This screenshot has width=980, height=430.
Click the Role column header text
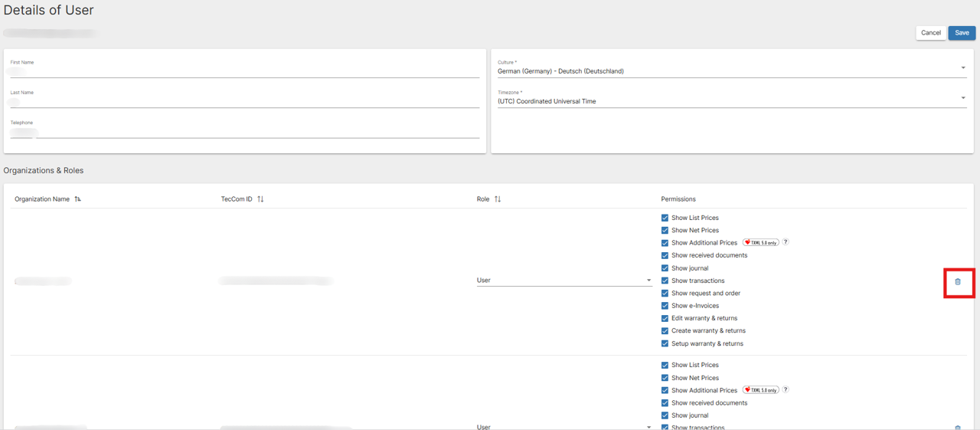tap(483, 199)
